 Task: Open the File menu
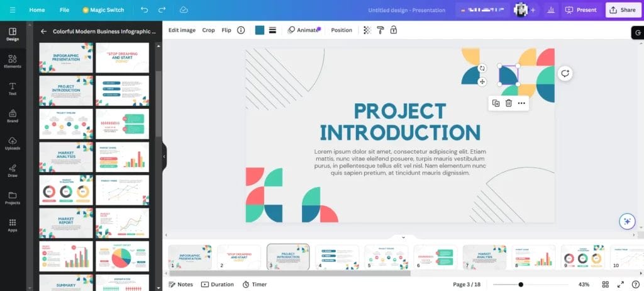(x=65, y=10)
